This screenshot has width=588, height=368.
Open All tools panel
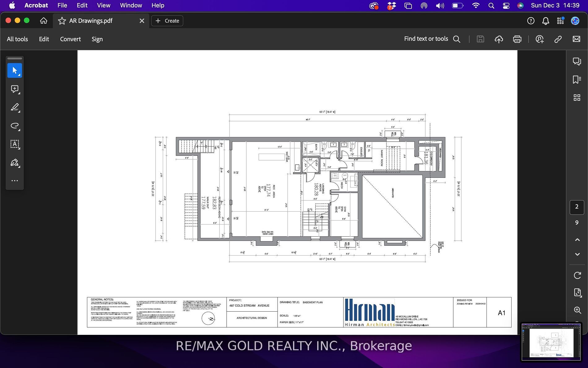17,39
